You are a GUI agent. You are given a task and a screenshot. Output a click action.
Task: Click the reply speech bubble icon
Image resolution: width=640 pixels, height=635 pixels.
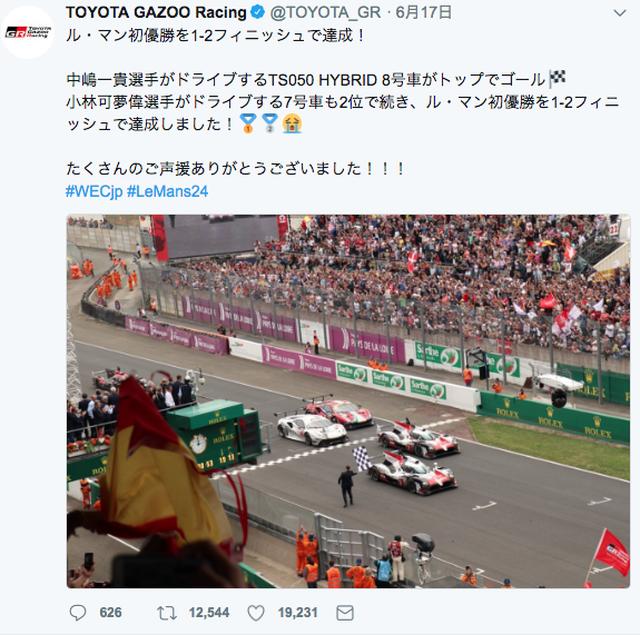coord(78,613)
